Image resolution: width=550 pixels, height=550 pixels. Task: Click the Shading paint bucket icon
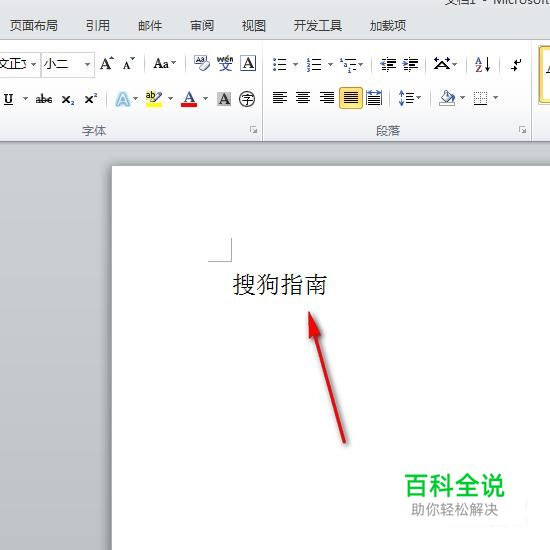point(447,98)
